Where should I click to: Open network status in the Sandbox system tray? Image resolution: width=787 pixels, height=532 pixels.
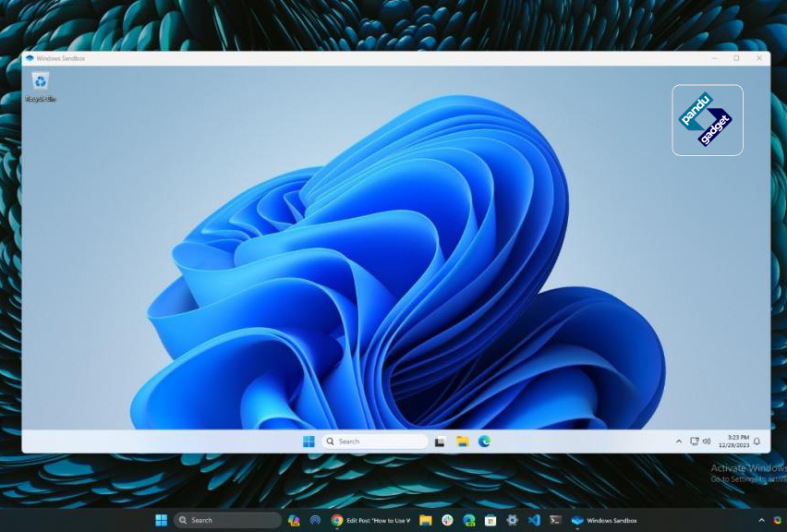pos(694,441)
